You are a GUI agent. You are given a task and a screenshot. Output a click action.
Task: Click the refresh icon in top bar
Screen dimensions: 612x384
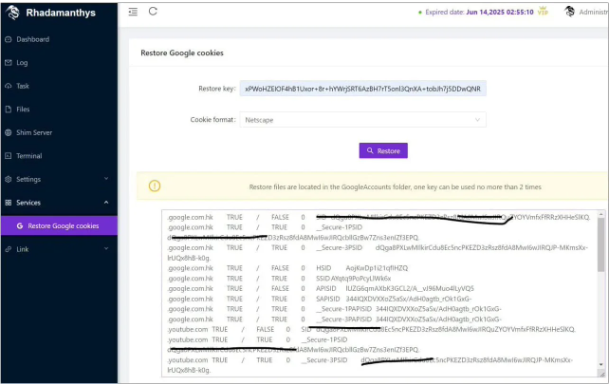(x=153, y=11)
